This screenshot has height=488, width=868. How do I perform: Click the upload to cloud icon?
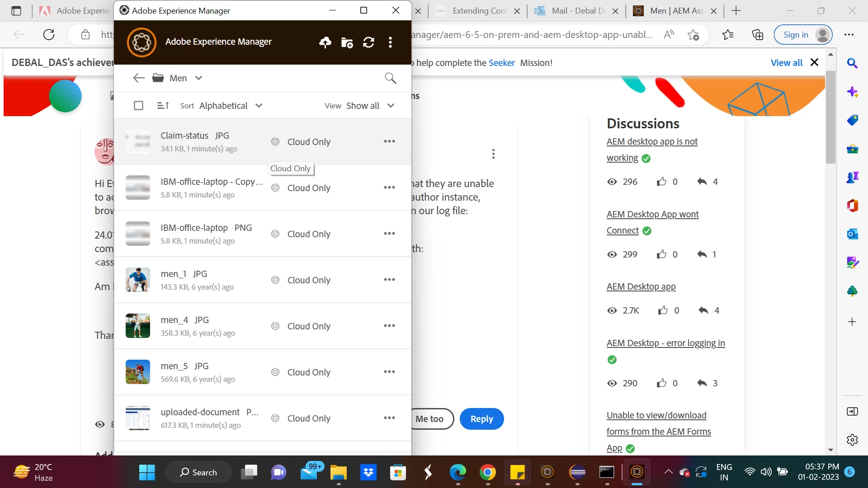click(x=325, y=42)
